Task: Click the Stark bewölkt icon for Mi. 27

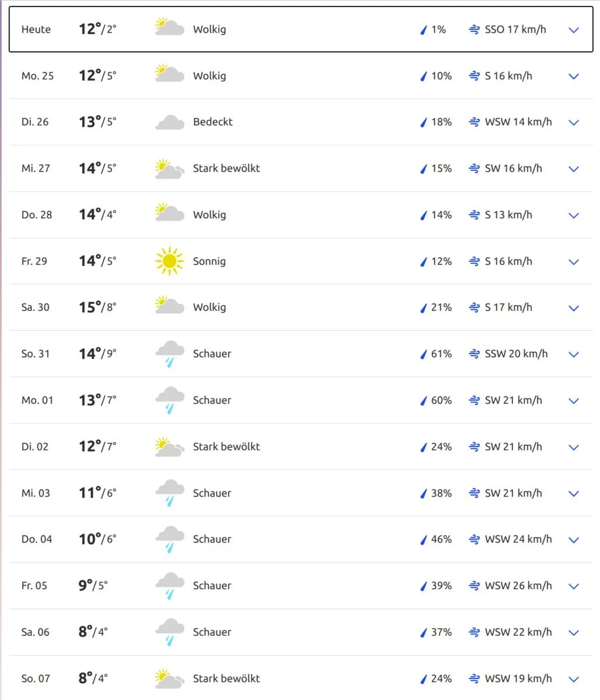Action: pos(169,169)
